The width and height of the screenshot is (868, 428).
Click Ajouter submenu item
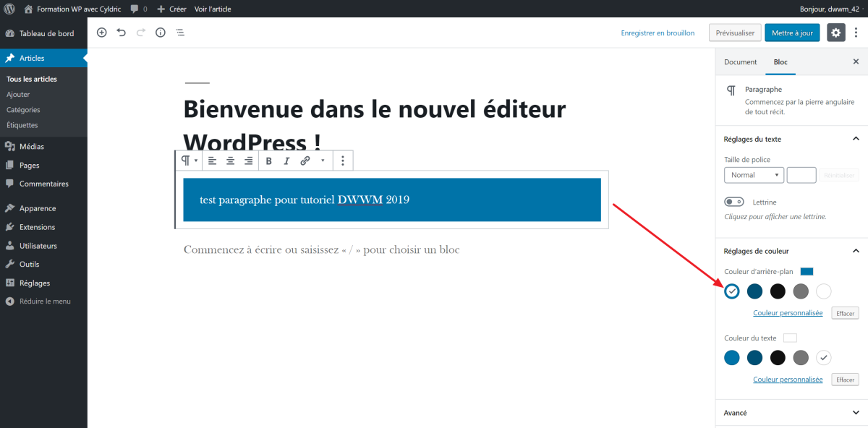(x=18, y=95)
